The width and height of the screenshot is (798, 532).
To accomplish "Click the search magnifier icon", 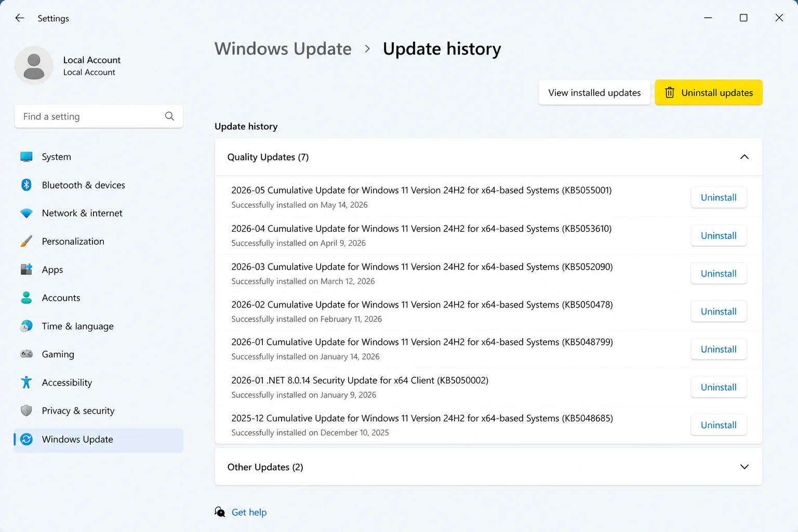I will [169, 116].
